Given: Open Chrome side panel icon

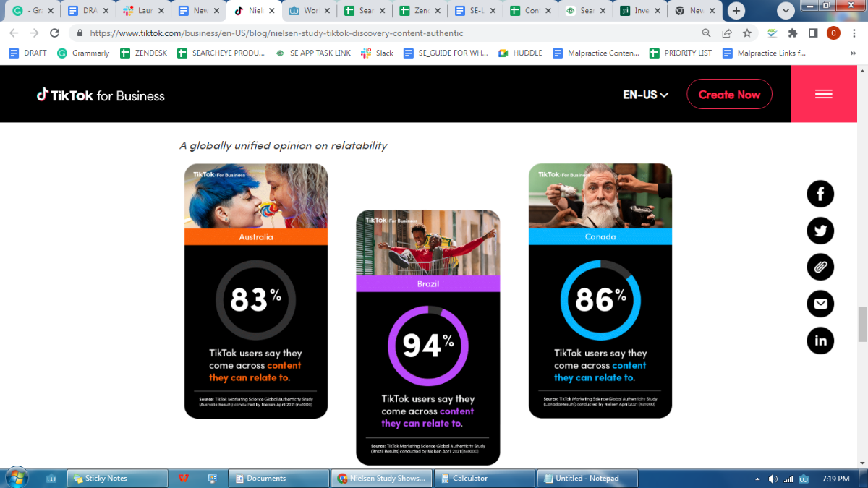Looking at the screenshot, I should tap(813, 33).
